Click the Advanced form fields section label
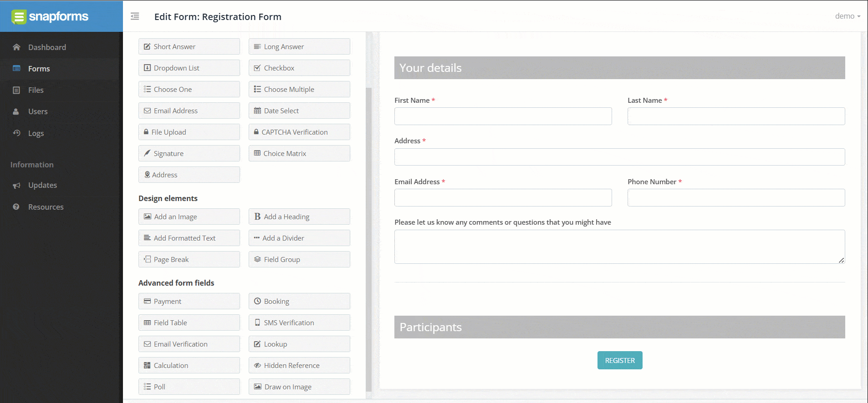The height and width of the screenshot is (403, 868). point(176,283)
